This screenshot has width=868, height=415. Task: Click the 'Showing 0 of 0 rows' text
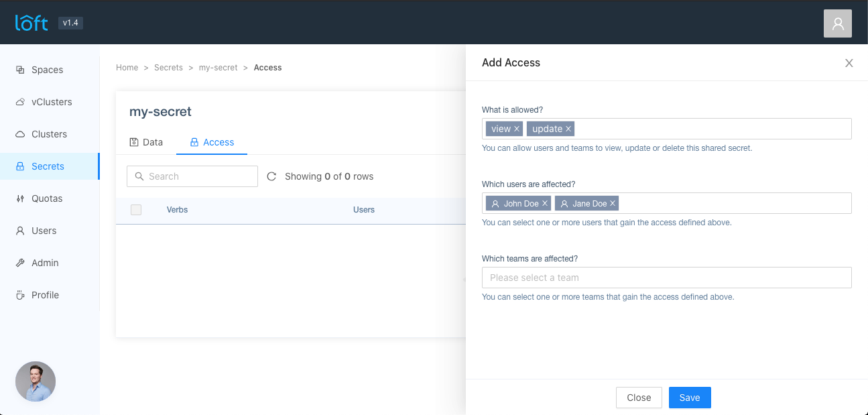[329, 176]
